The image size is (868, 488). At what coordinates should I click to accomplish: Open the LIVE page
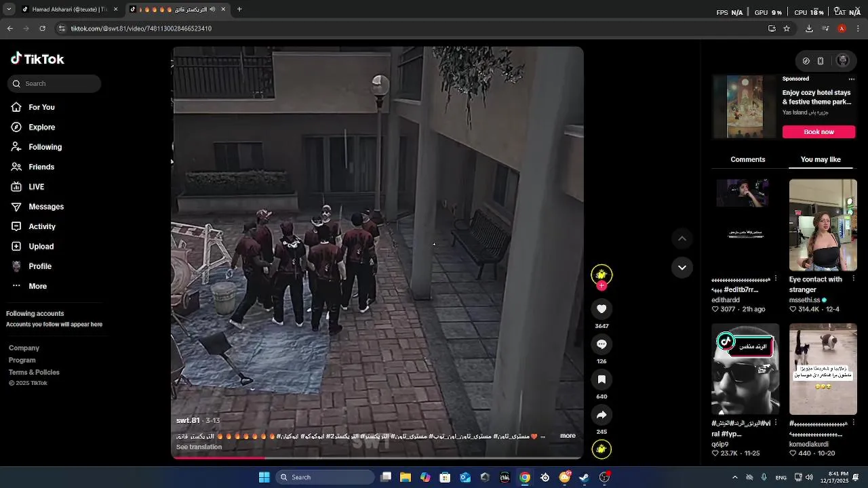tap(36, 187)
